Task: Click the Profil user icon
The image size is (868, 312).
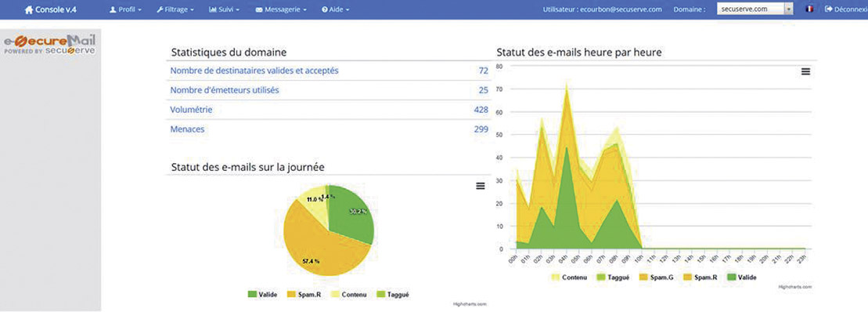Action: [113, 10]
